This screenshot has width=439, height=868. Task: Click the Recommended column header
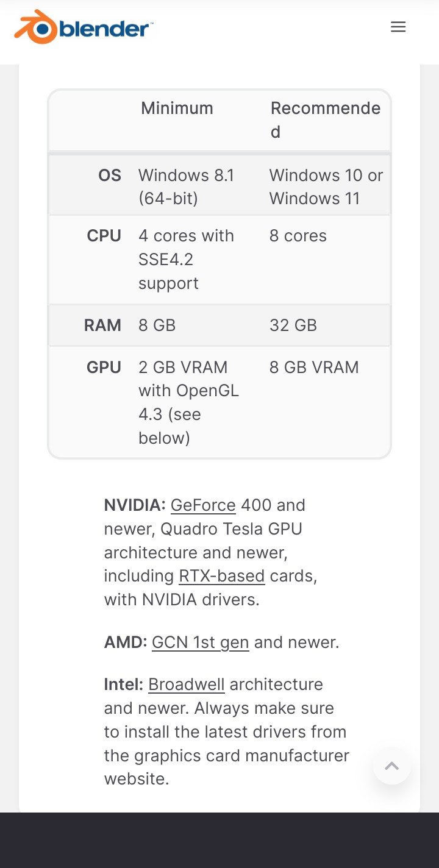pos(326,119)
